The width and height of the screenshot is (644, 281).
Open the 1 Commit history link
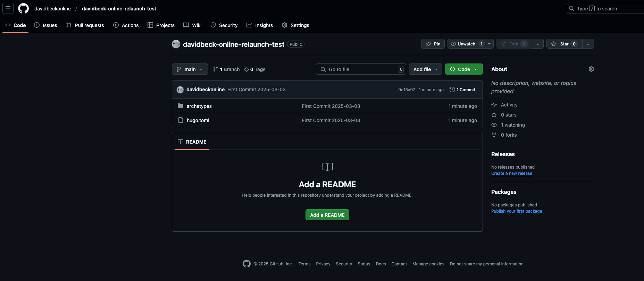462,90
